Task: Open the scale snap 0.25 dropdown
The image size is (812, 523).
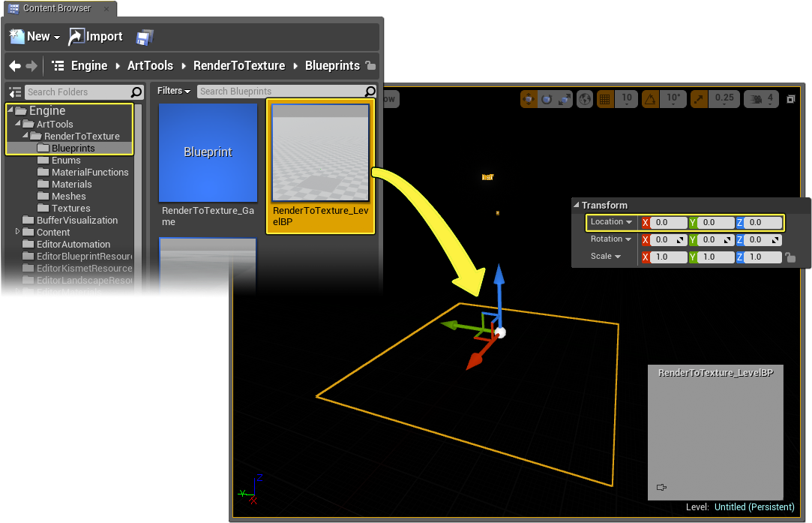Action: [724, 99]
